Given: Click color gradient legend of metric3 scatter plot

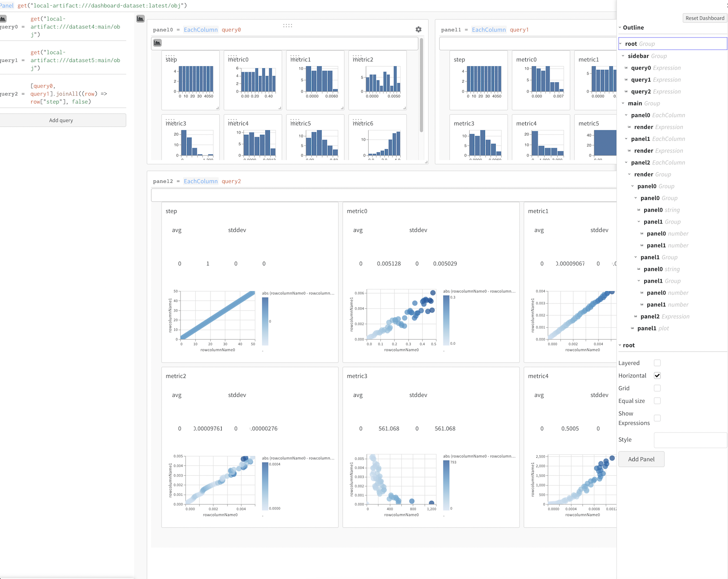Looking at the screenshot, I should tap(446, 485).
